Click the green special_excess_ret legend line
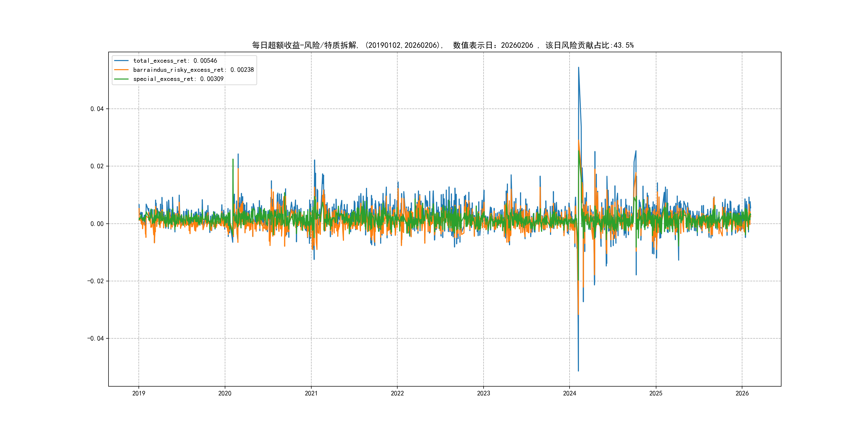Viewport: 868px width, 434px height. (121, 79)
